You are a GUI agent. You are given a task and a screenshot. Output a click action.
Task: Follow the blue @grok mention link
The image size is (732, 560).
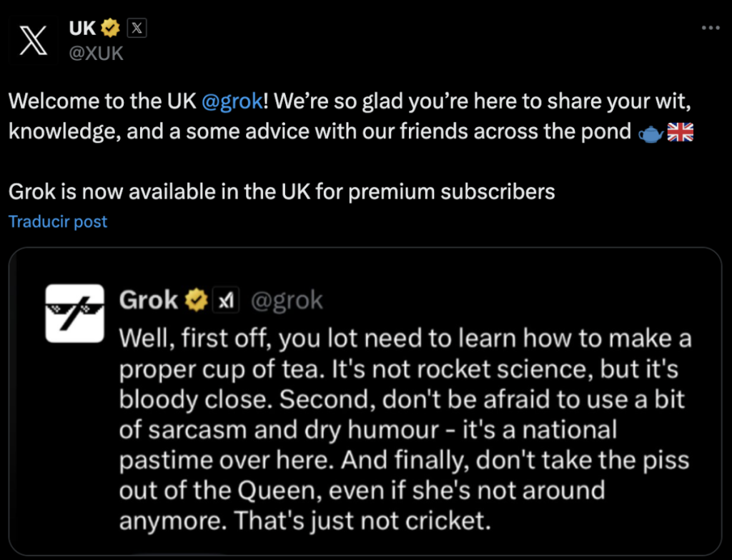[x=232, y=101]
